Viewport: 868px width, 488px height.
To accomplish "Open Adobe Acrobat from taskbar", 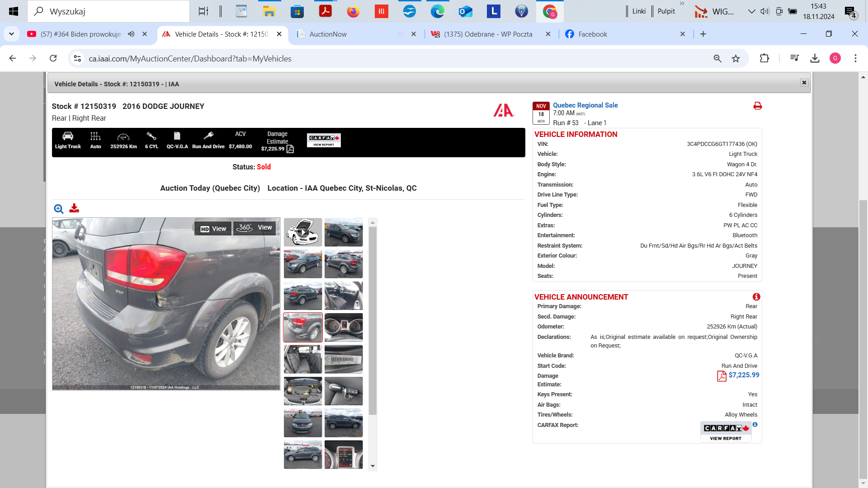I will [325, 11].
